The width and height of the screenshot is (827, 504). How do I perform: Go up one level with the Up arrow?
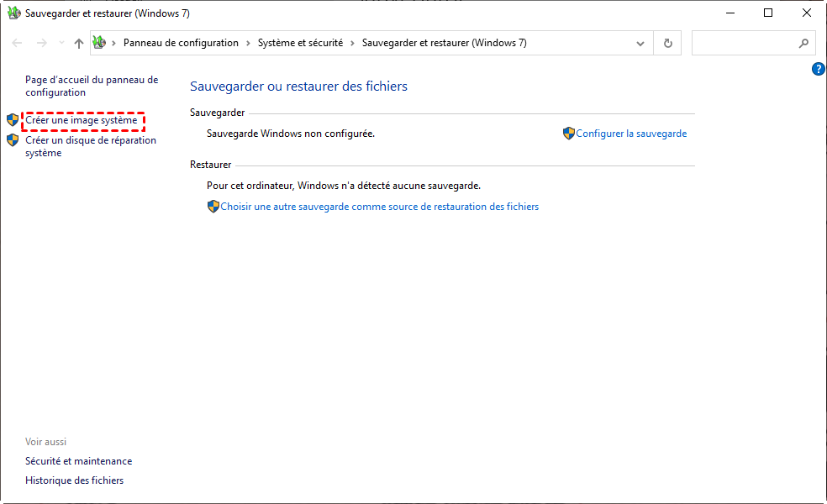pyautogui.click(x=79, y=43)
